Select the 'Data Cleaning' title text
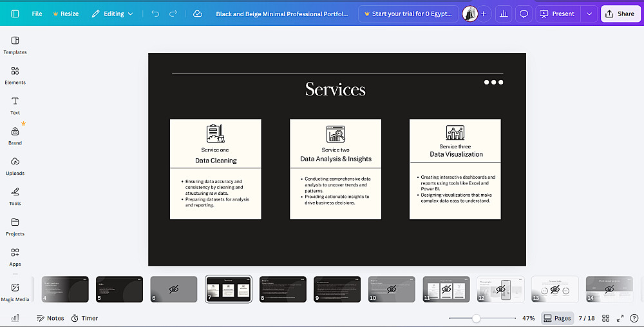 (216, 161)
